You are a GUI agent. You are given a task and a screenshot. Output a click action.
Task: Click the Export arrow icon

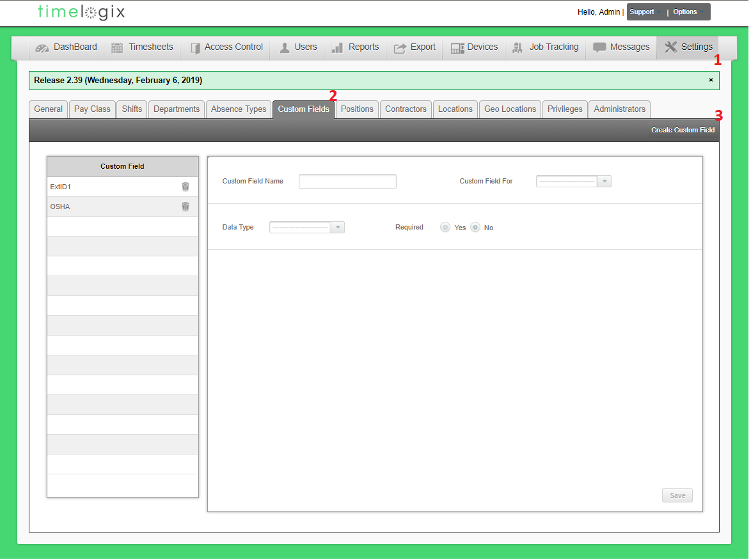[399, 48]
